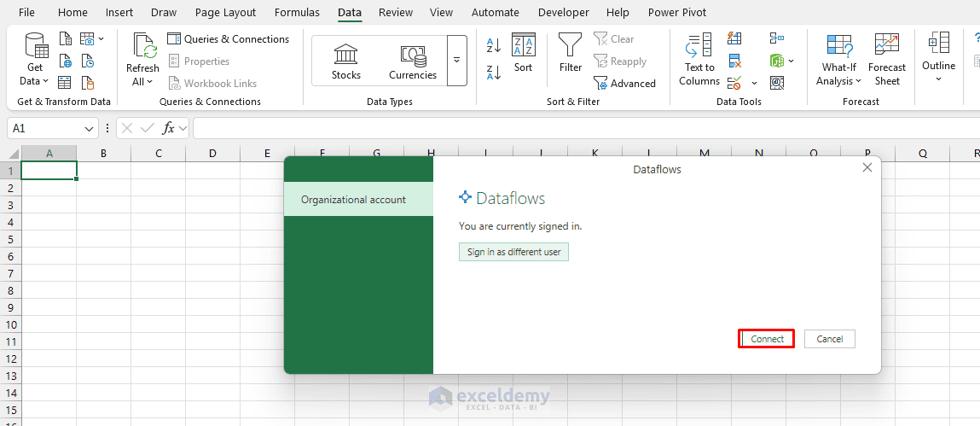Screen dimensions: 980x426
Task: Select column Q header
Action: pyautogui.click(x=923, y=154)
